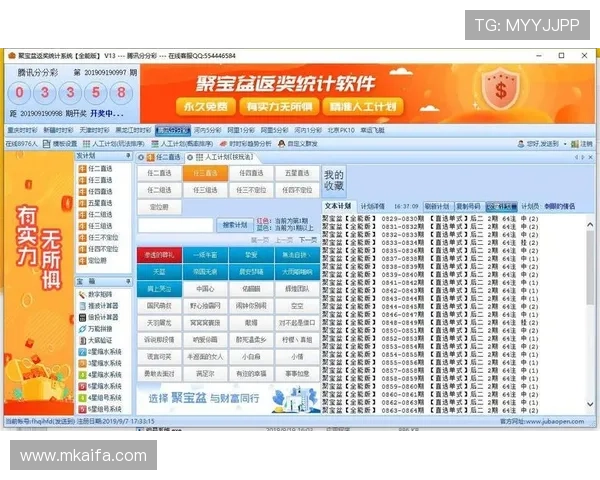Select 任四不定位 in the 发计划 sidebar list
The width and height of the screenshot is (600, 480).
pyautogui.click(x=99, y=249)
